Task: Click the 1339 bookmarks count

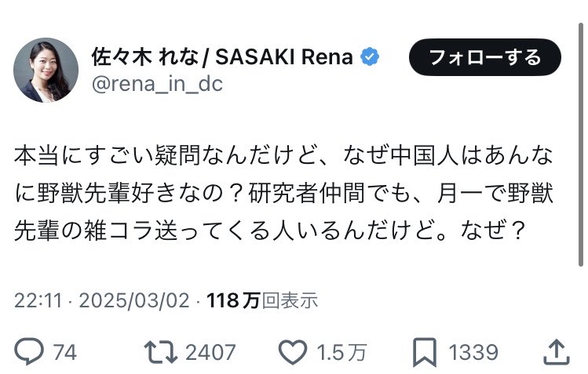Action: (x=474, y=352)
